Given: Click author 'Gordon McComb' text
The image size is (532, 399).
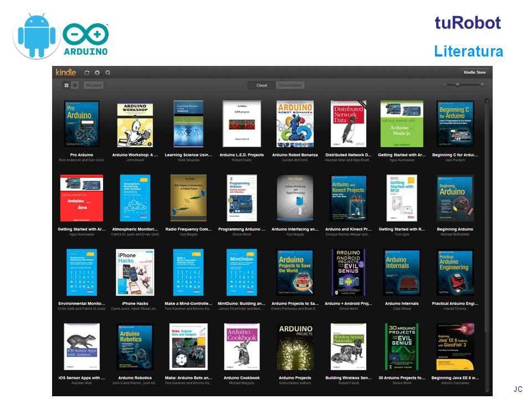Looking at the screenshot, I should (295, 160).
